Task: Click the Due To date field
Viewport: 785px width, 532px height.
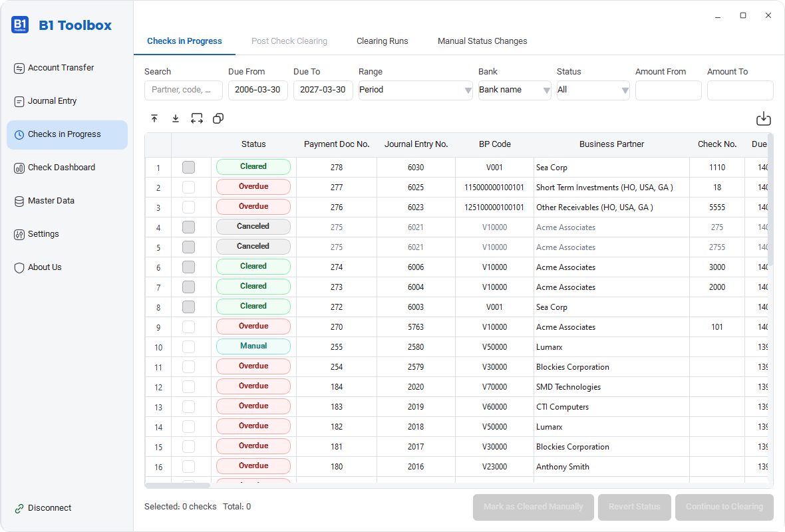Action: click(323, 90)
